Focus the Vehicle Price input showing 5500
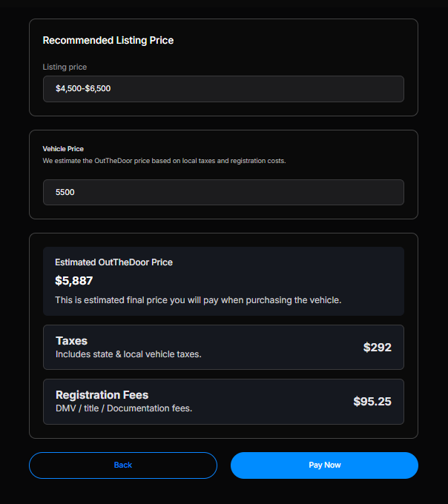Screen dimensions: 448x504 point(223,192)
